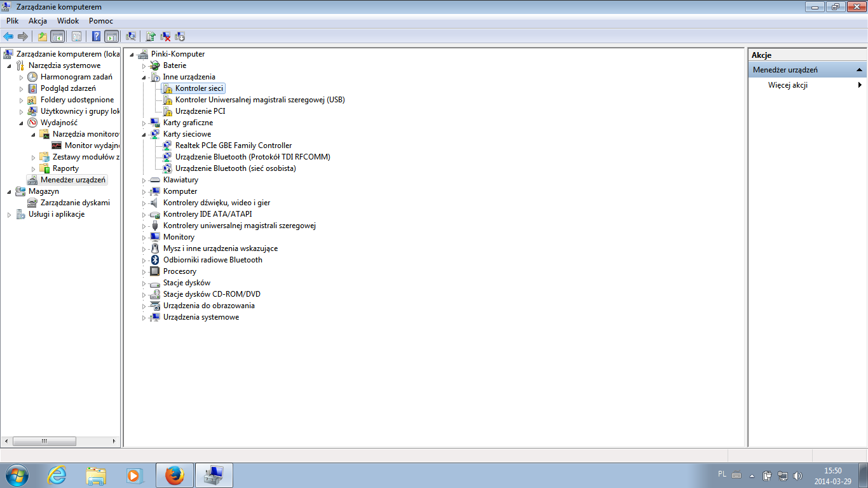Screen dimensions: 868x488
Task: Expand the Procesory category
Action: point(144,272)
